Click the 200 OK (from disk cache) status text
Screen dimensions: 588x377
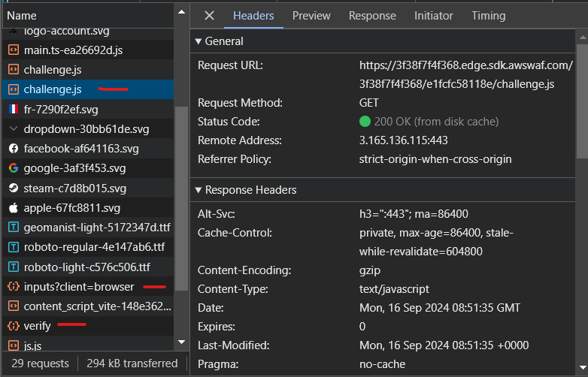(437, 122)
